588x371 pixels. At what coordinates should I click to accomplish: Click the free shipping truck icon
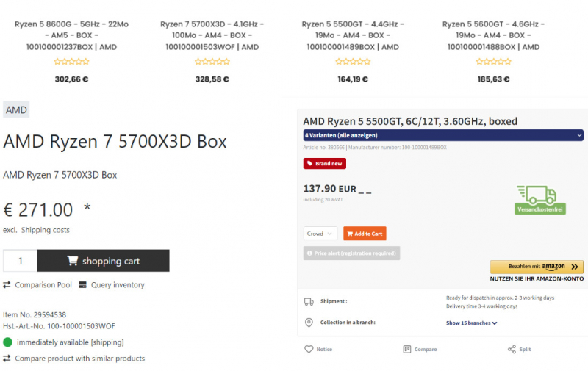click(x=540, y=195)
